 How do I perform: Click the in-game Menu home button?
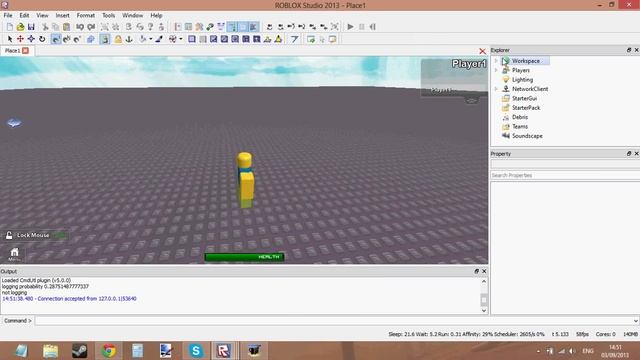(x=14, y=254)
